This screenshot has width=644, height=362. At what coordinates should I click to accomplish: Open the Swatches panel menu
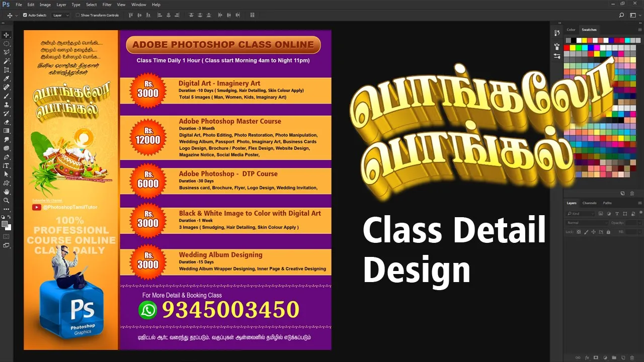(x=639, y=30)
